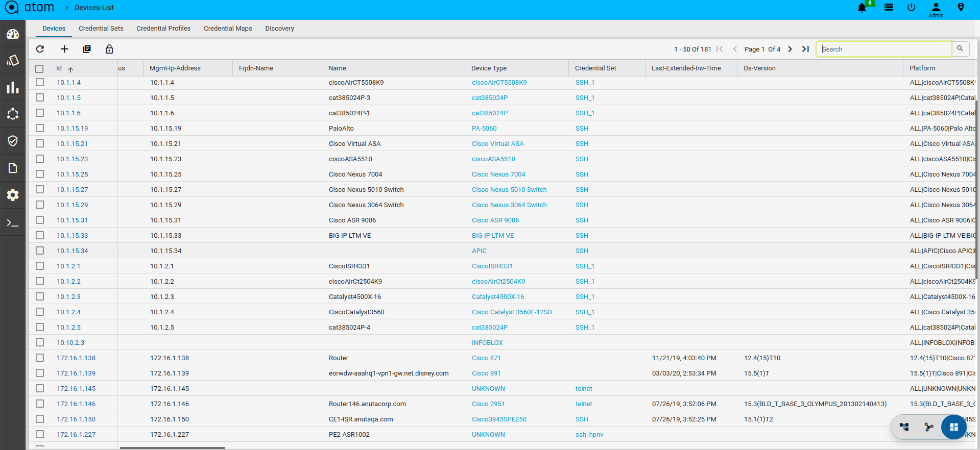Check the box for device 172.16.1.139
980x450 pixels.
pyautogui.click(x=40, y=373)
